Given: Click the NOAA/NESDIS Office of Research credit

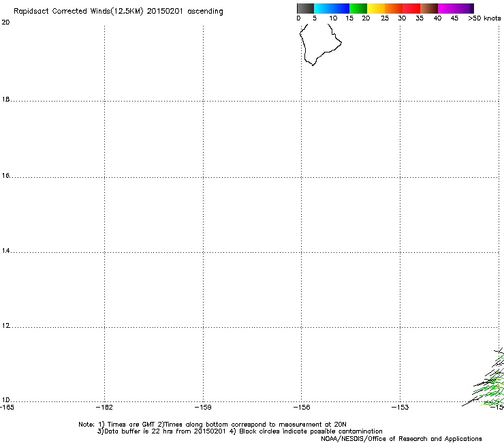Looking at the screenshot, I should click(x=401, y=439).
